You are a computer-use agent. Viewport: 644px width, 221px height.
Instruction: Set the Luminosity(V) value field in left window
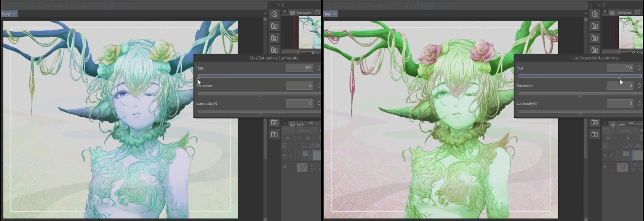pos(299,103)
